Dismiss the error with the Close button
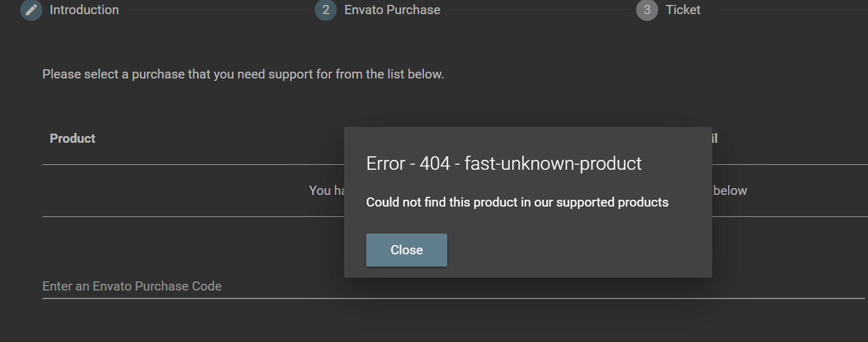This screenshot has width=868, height=342. pos(407,250)
